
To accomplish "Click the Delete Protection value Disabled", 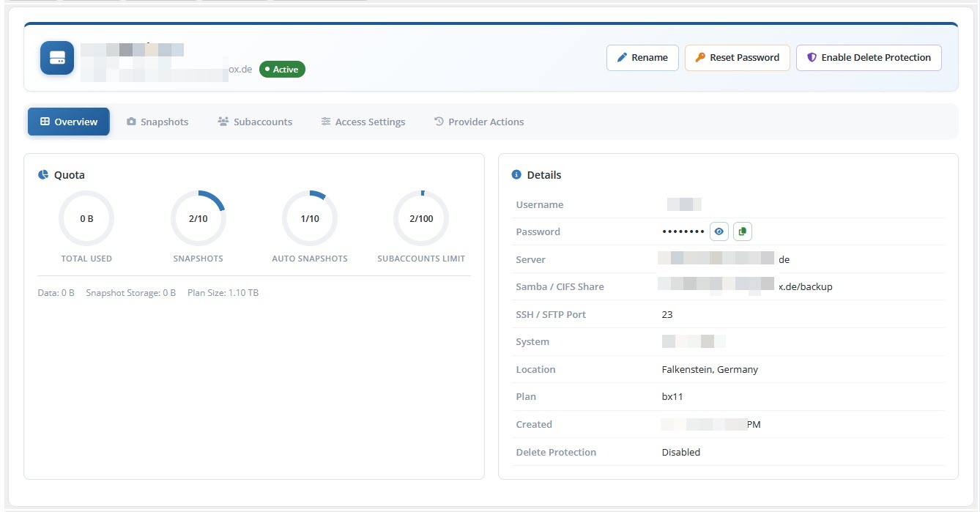I will [681, 452].
